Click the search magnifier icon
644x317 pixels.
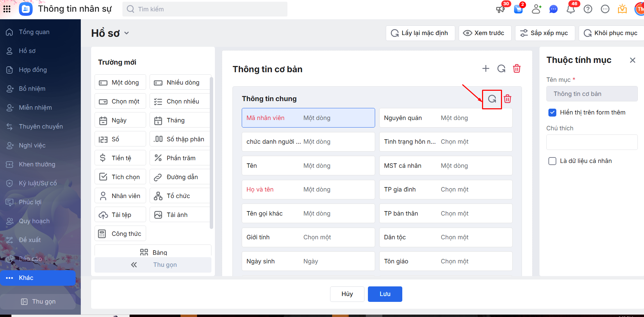(130, 9)
